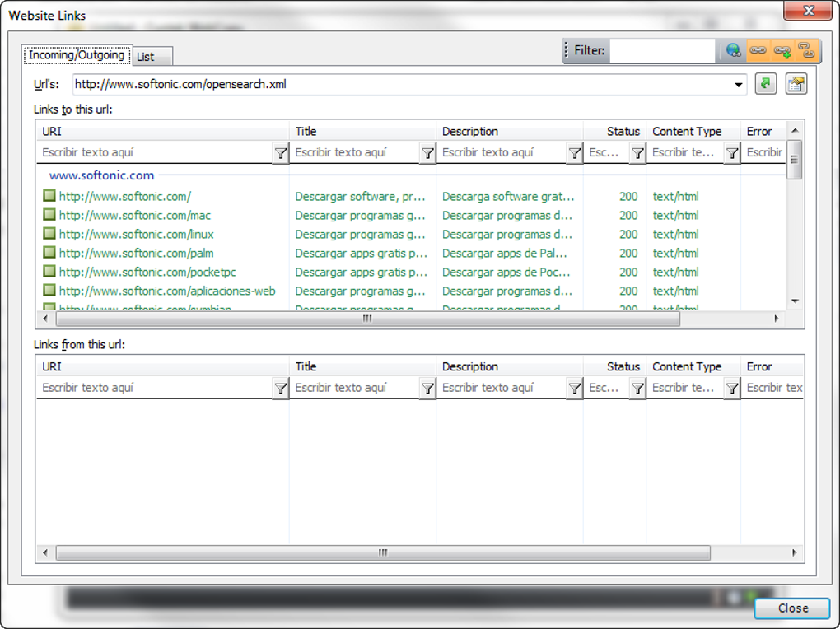Toggle the plain chain link filter icon
Image resolution: width=840 pixels, height=629 pixels.
(758, 50)
